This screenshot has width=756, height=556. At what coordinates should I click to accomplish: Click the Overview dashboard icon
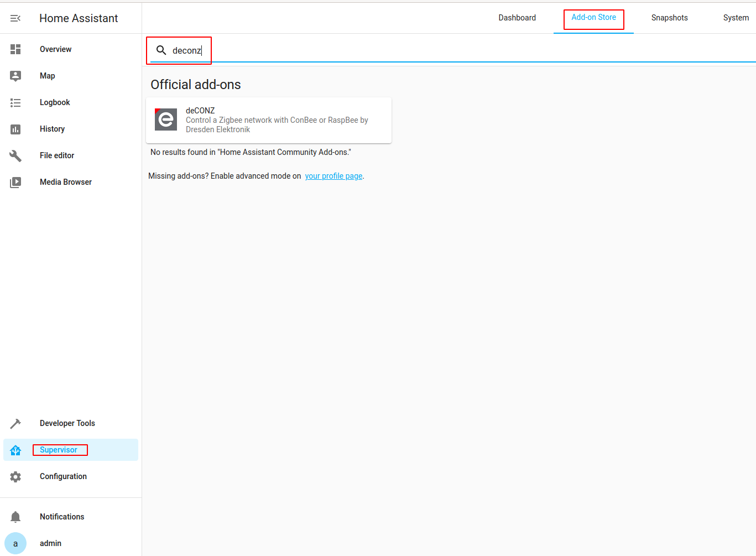(15, 49)
